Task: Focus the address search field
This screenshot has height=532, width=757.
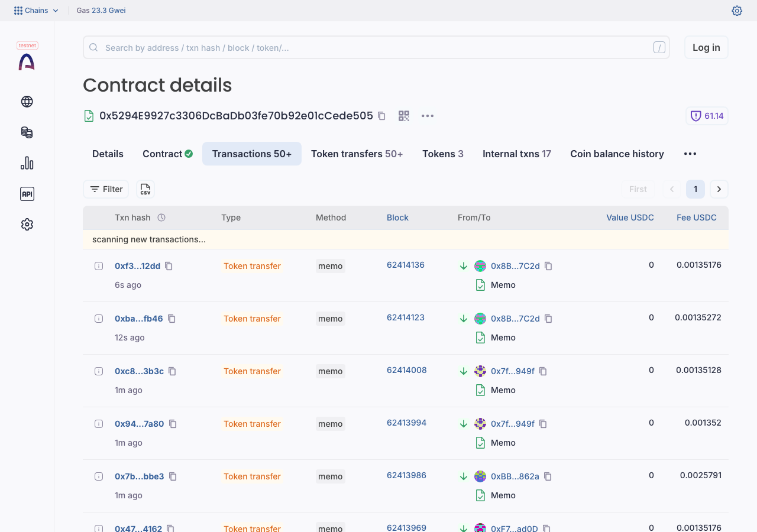Action: (376, 47)
